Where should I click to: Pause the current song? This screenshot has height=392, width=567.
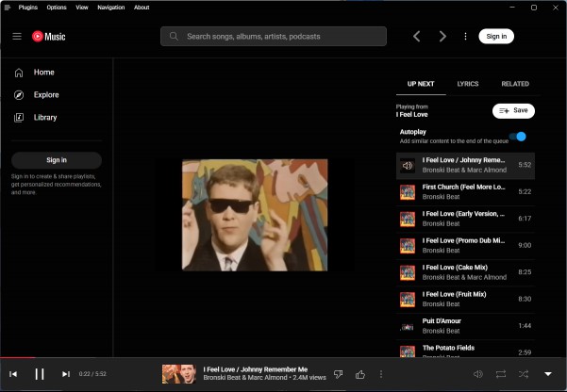point(40,374)
